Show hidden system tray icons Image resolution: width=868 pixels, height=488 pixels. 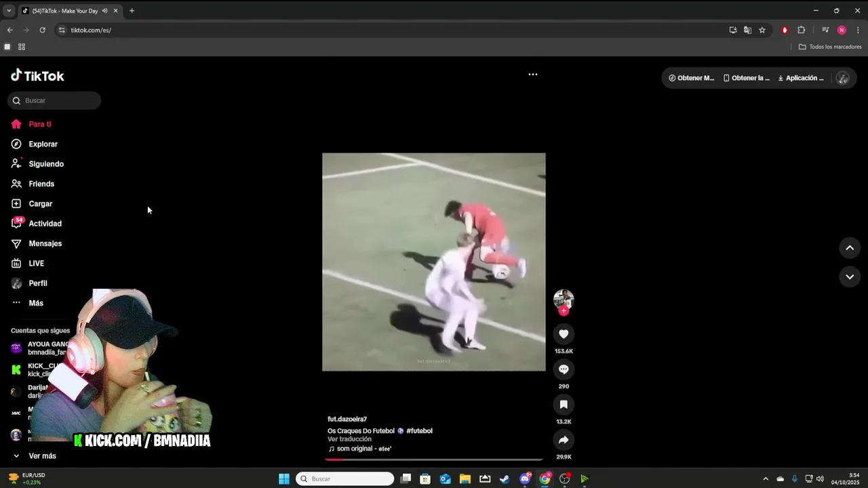click(x=766, y=479)
